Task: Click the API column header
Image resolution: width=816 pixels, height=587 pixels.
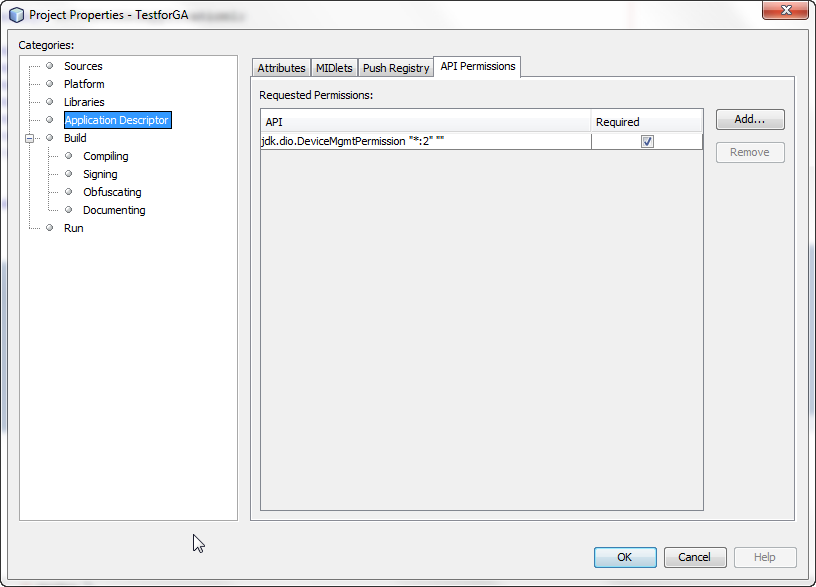Action: click(x=426, y=122)
